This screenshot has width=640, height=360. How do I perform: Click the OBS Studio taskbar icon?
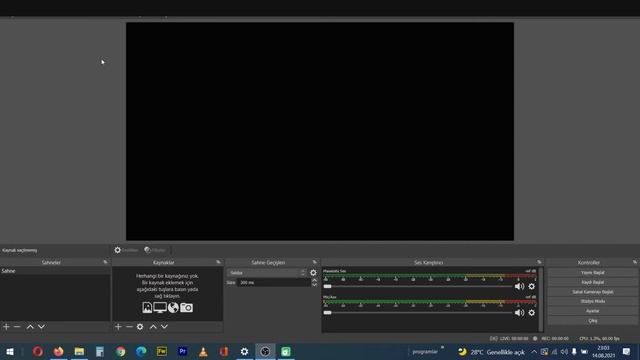(265, 351)
